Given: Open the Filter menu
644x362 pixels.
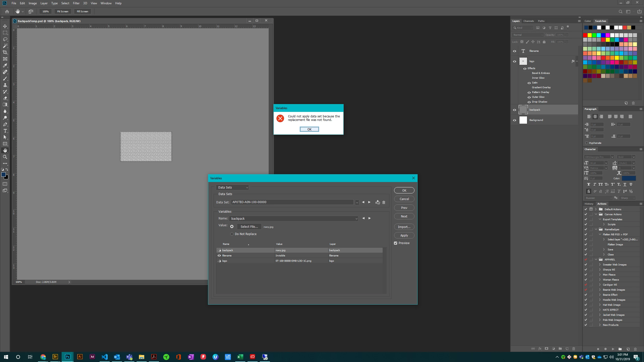Looking at the screenshot, I should pos(76,3).
